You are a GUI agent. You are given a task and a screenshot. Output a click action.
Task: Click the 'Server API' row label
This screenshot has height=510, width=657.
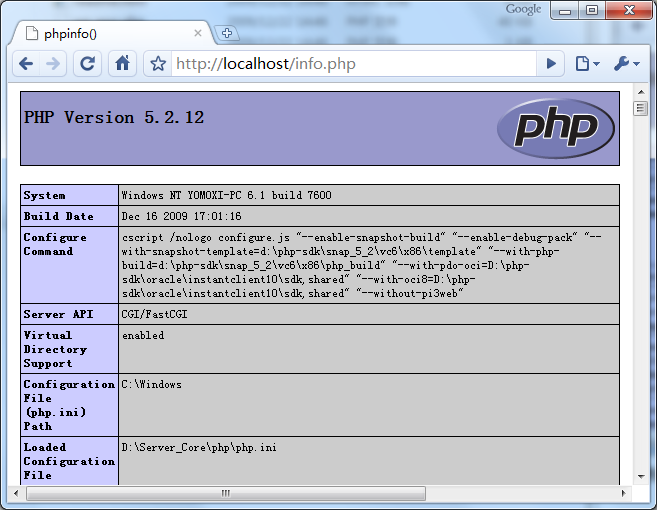click(x=58, y=314)
